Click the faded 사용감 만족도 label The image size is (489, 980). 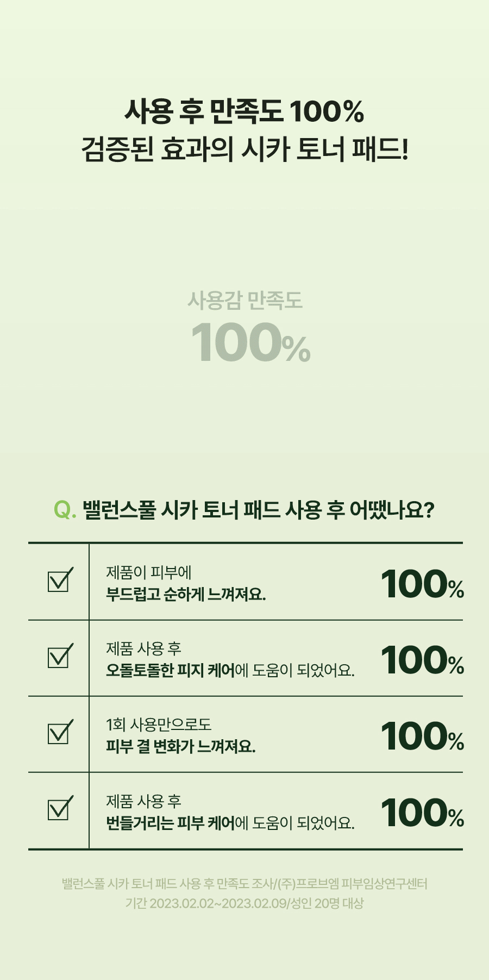click(244, 300)
